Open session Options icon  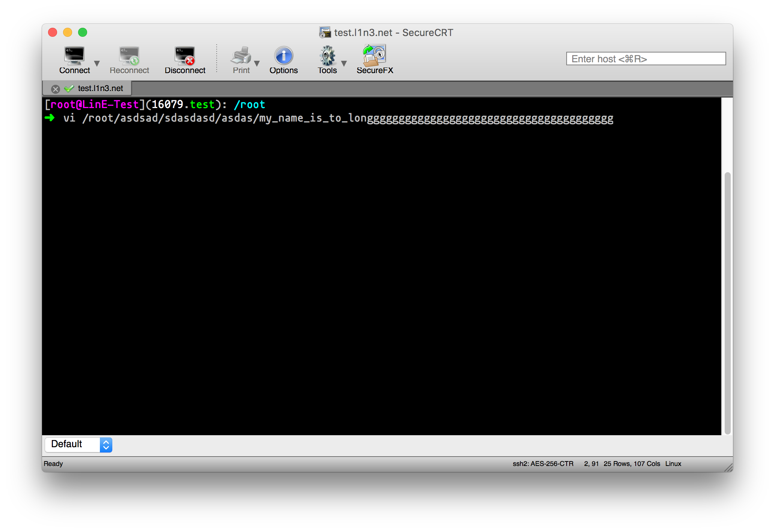click(x=283, y=56)
